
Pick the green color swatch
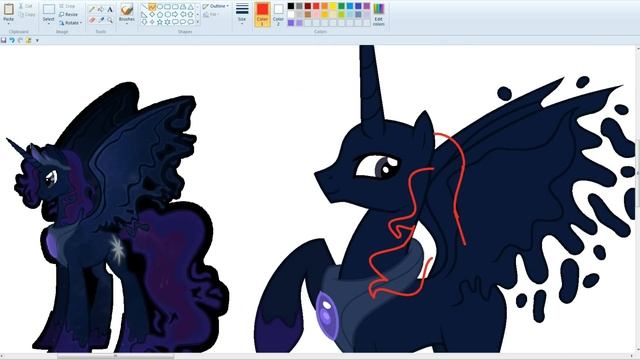coord(341,6)
